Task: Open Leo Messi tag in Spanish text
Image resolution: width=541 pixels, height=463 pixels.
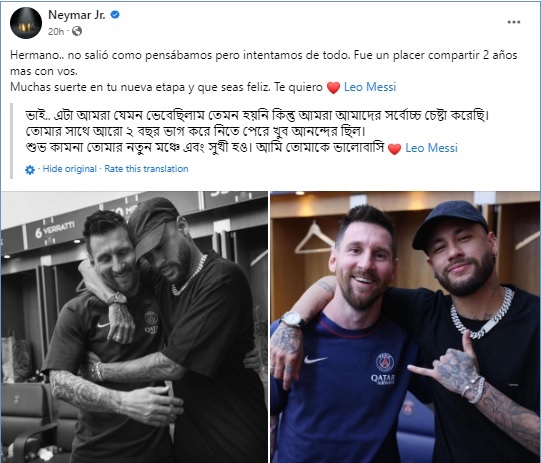Action: point(370,87)
